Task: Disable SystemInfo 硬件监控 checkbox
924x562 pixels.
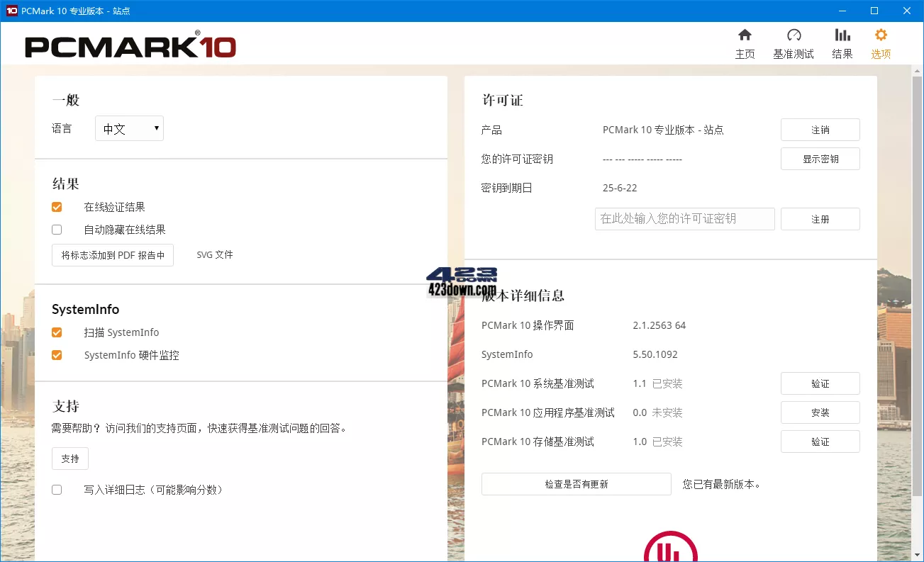Action: click(x=56, y=354)
